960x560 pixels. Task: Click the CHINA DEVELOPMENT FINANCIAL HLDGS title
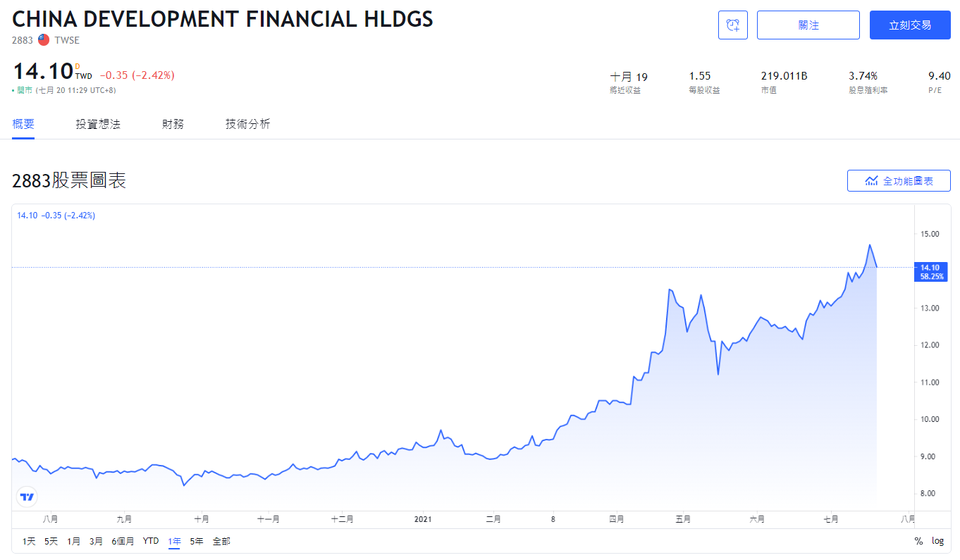point(223,19)
